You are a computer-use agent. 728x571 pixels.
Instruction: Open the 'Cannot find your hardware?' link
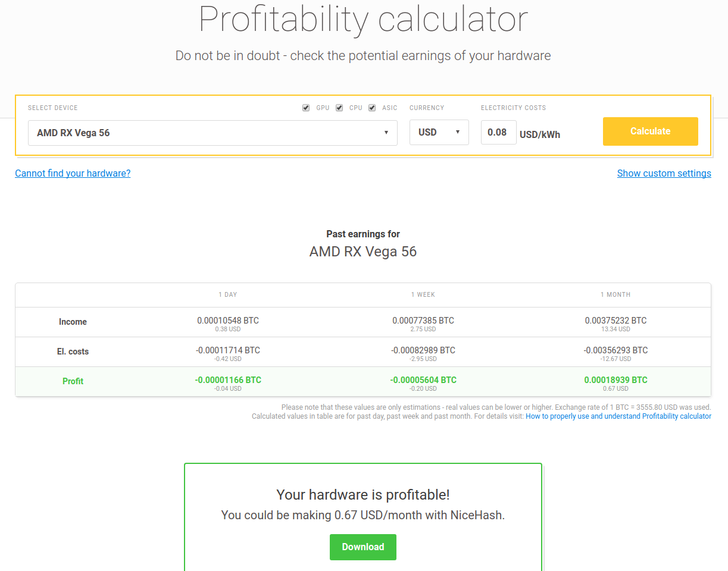(73, 173)
